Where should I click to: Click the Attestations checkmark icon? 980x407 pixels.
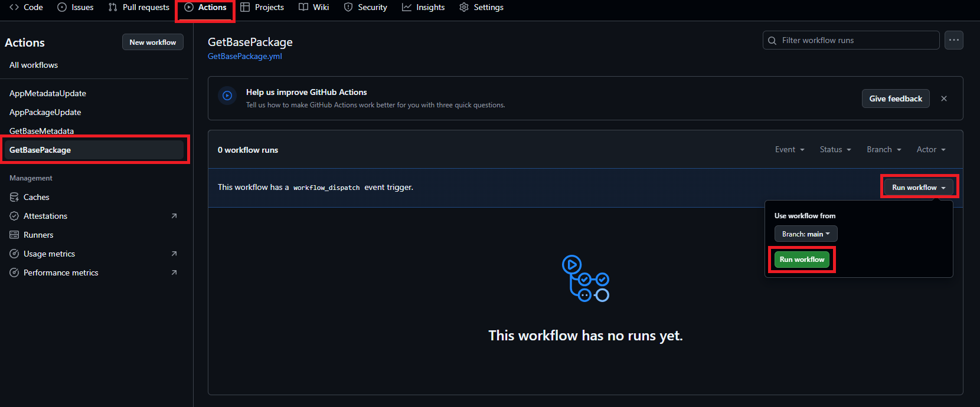[14, 216]
